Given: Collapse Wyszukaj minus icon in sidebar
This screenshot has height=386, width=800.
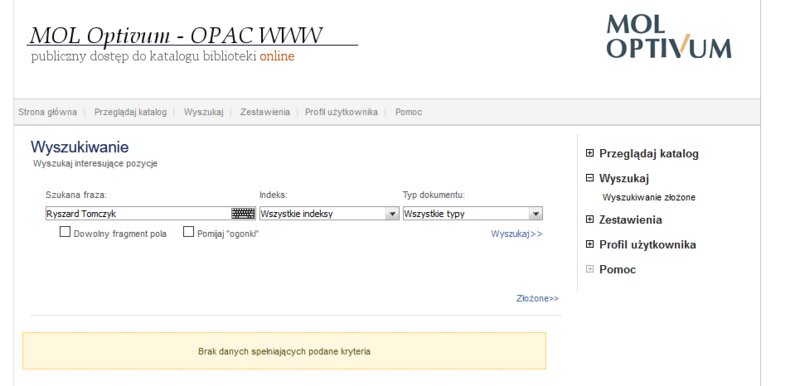Looking at the screenshot, I should coord(590,178).
